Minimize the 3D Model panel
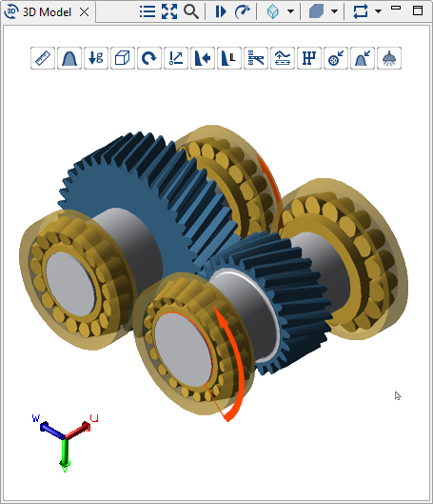The width and height of the screenshot is (433, 504). pos(396,8)
